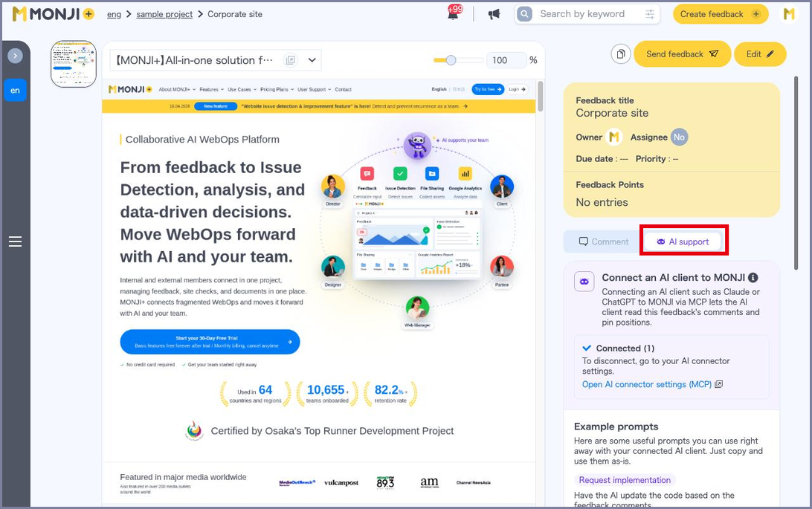The image size is (812, 509).
Task: Click the 'Connected (1)' status text
Action: [625, 348]
